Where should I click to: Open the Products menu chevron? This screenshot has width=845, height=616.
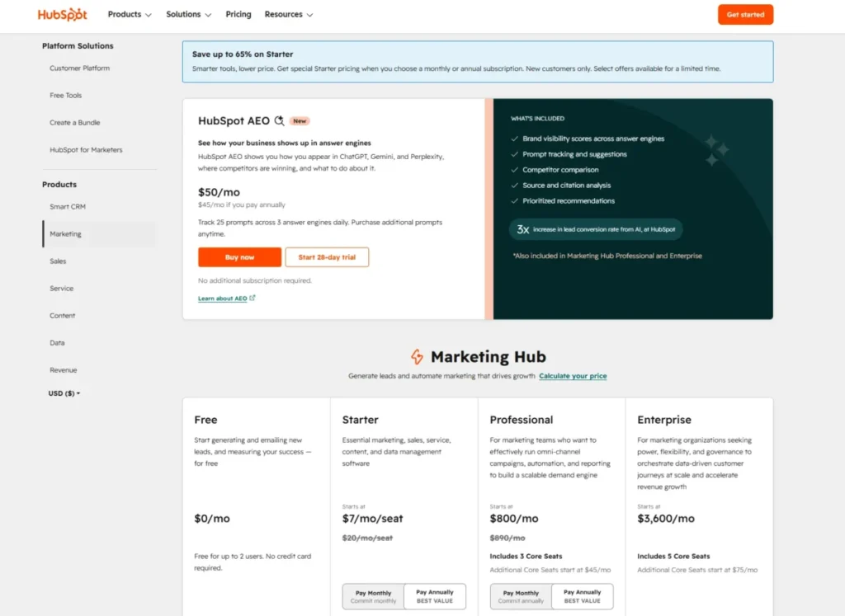(149, 15)
